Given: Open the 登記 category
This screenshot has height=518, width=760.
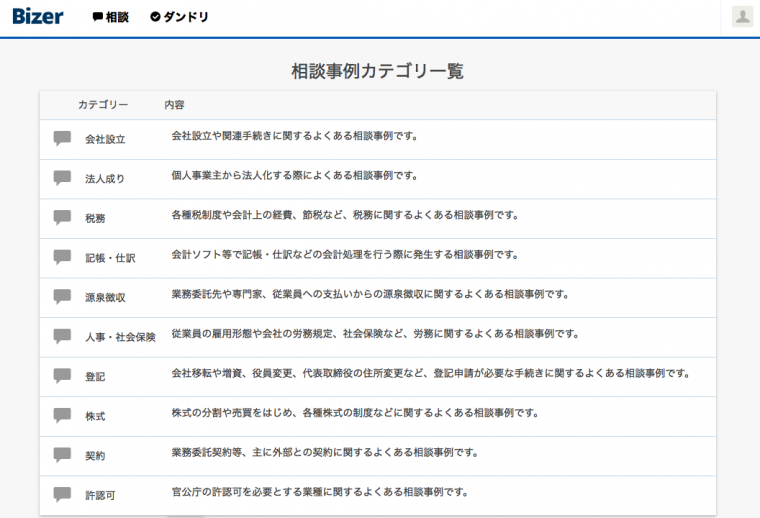Looking at the screenshot, I should pos(95,377).
